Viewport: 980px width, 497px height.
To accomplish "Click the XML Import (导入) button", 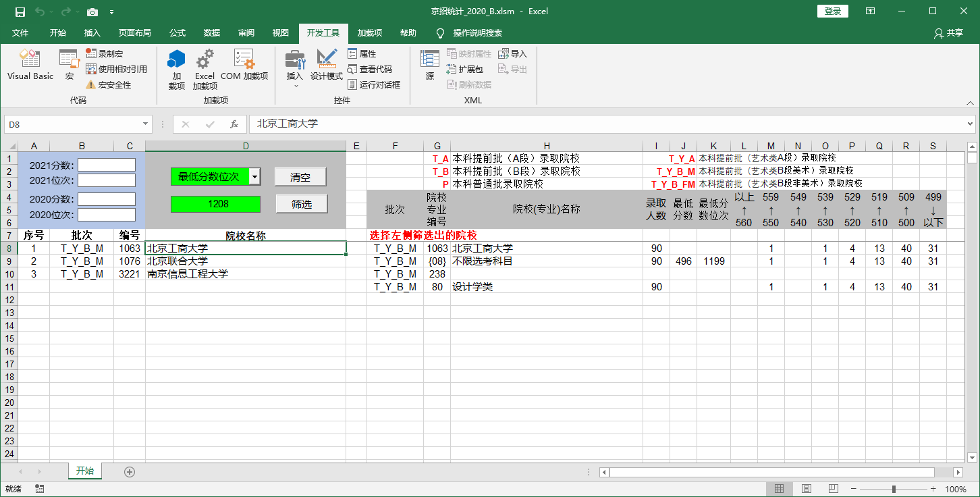I will [x=513, y=53].
